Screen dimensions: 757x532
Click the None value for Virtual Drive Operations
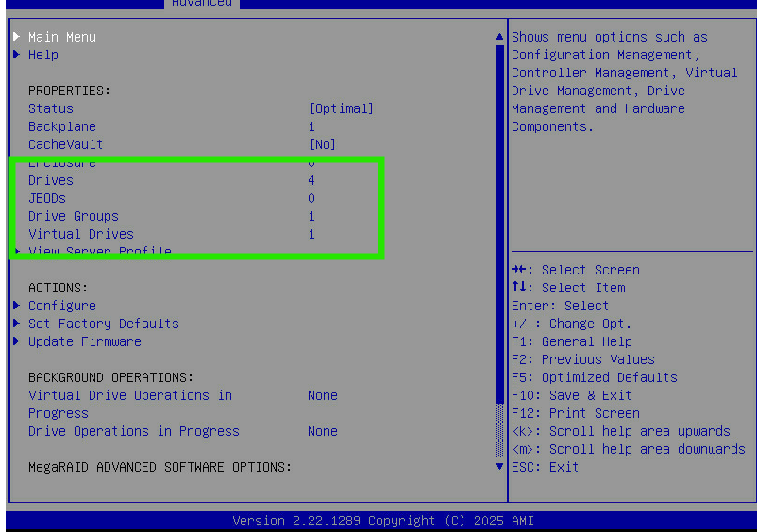323,395
